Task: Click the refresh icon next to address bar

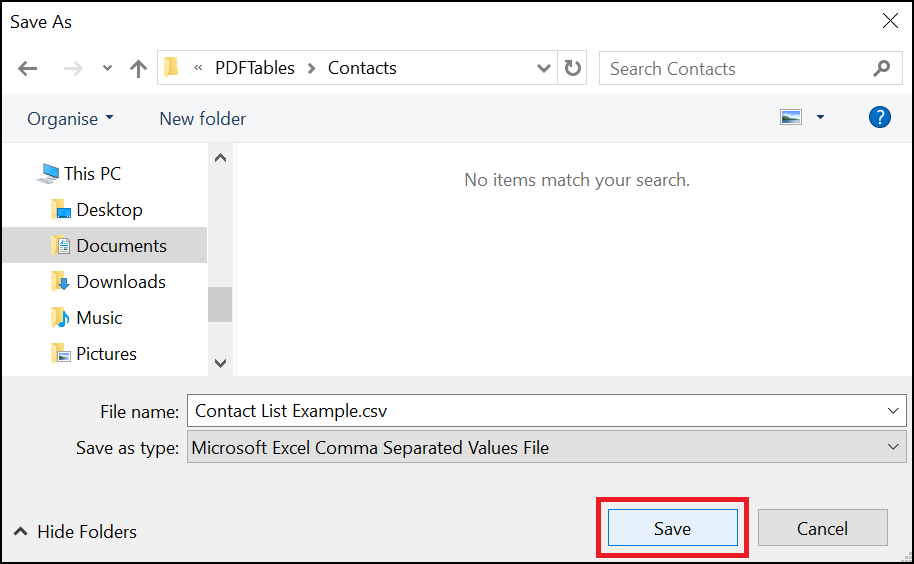Action: coord(573,68)
